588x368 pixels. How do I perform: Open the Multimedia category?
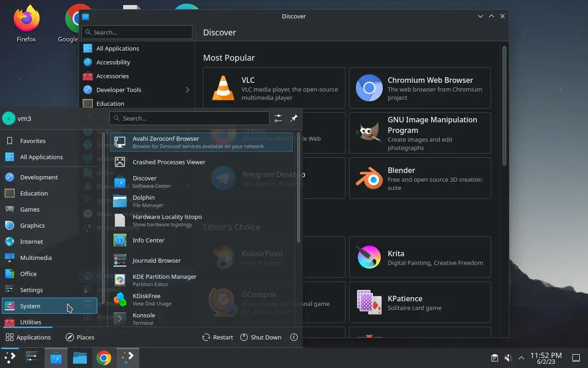click(50, 258)
